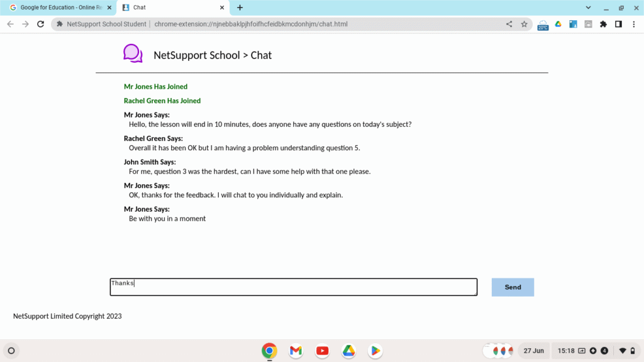Click the Wi-Fi status icon
The height and width of the screenshot is (362, 644).
[x=623, y=351]
